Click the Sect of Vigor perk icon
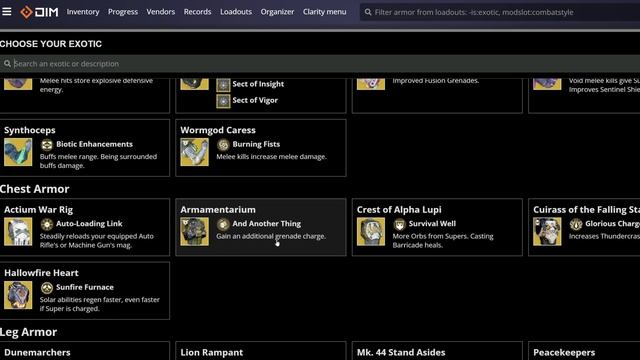The width and height of the screenshot is (640, 360). (223, 101)
